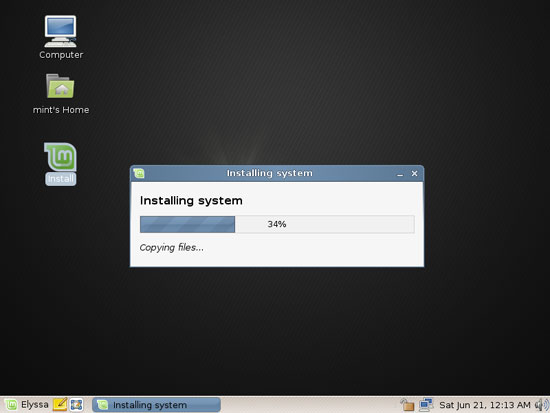This screenshot has height=413, width=550.
Task: Open the clock showing Sat Jun 21, 12:13 AM
Action: coord(485,405)
